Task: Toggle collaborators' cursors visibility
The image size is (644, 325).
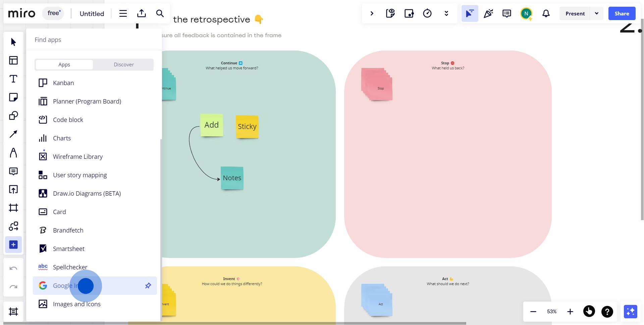Action: point(470,13)
